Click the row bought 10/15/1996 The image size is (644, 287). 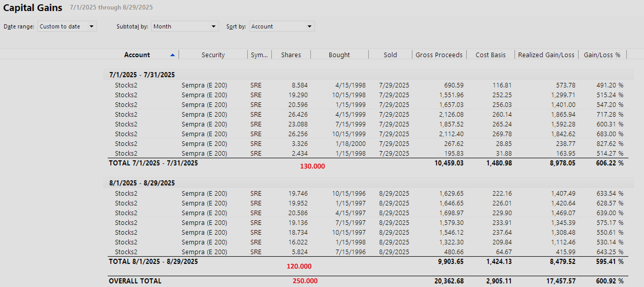[x=349, y=193]
